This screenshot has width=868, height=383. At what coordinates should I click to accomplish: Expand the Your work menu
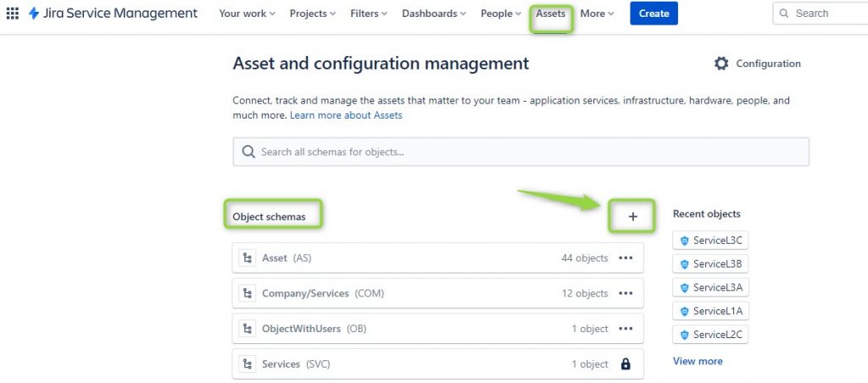(247, 14)
